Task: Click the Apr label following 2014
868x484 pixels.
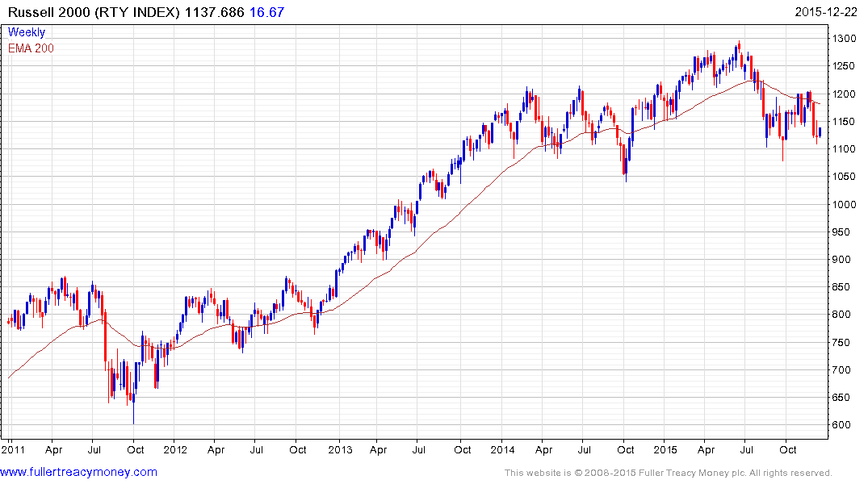Action: coord(543,450)
